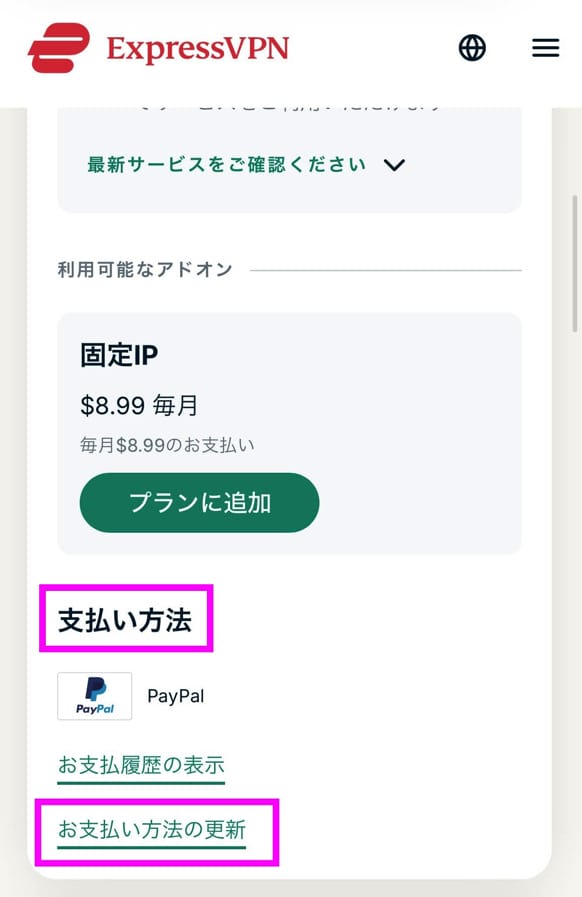
Task: Open お支払履歴の表示 payment history link
Action: pos(140,763)
